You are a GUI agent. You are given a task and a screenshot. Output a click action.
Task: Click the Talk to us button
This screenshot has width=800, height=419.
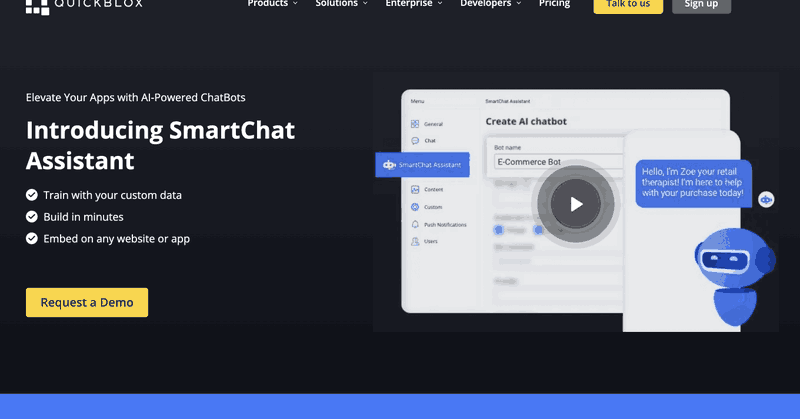point(628,5)
